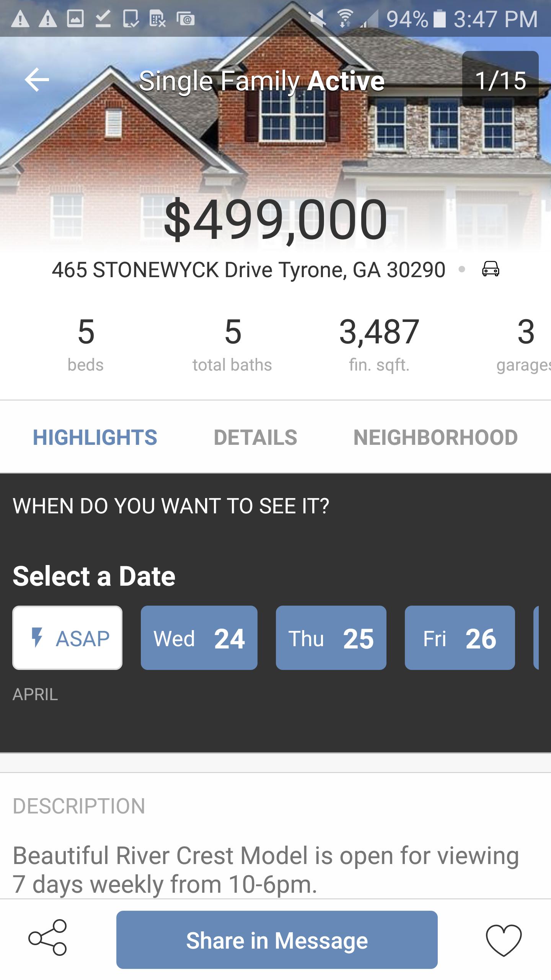
Task: Tap the image notification status icon
Action: [75, 19]
